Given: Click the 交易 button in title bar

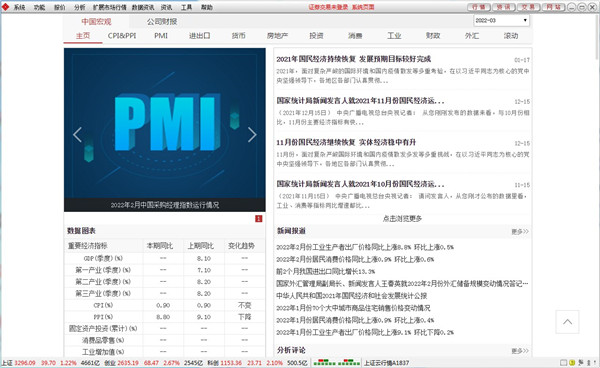Looking at the screenshot, I should coord(528,7).
